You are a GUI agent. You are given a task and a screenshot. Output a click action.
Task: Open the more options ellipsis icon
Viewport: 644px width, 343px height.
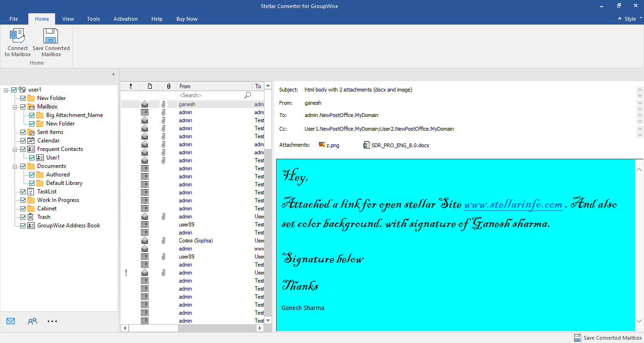[52, 321]
